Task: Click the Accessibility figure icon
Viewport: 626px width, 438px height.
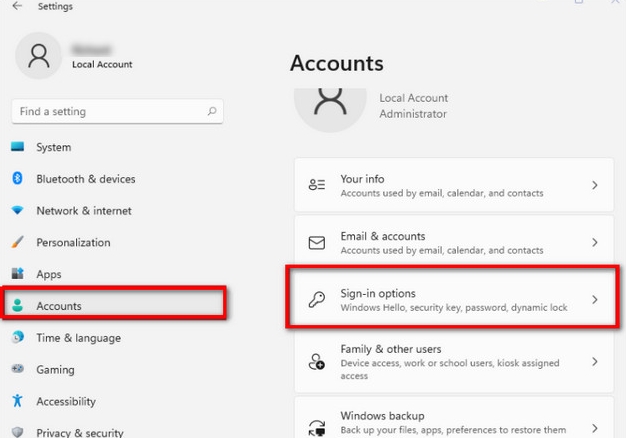Action: click(x=18, y=400)
